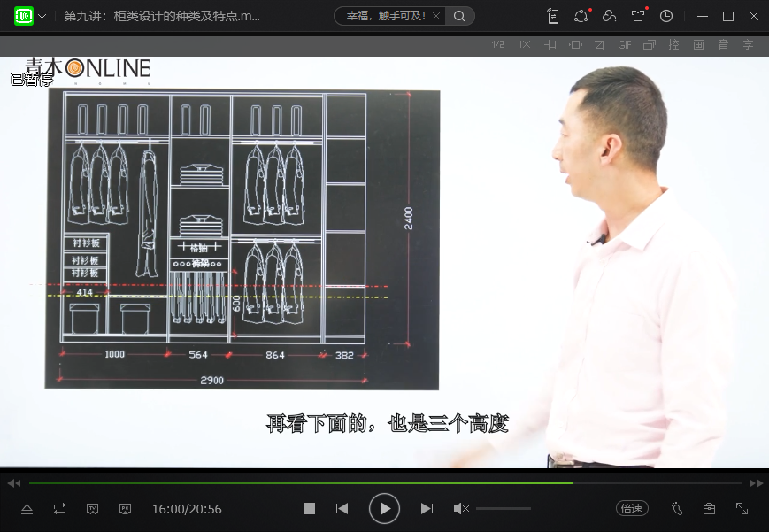Select the 1/2 window size option
Viewport: 769px width, 532px height.
tap(498, 44)
